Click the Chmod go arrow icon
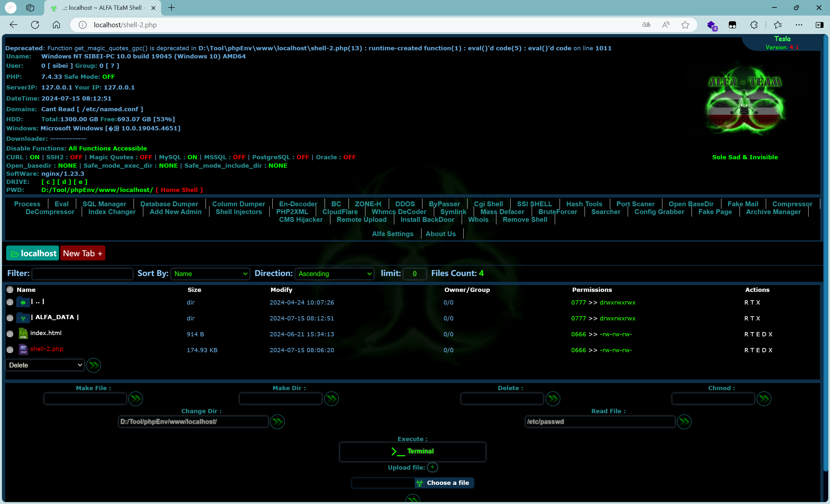 tap(763, 399)
